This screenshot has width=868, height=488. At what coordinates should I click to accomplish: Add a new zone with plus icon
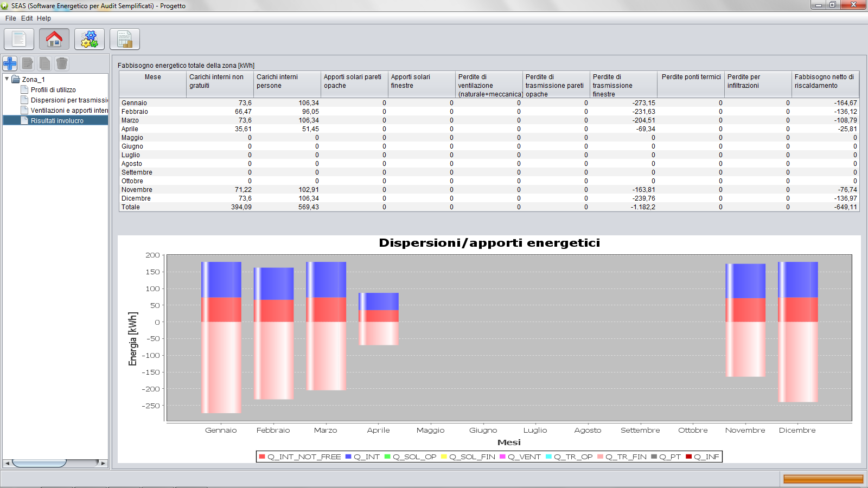10,63
